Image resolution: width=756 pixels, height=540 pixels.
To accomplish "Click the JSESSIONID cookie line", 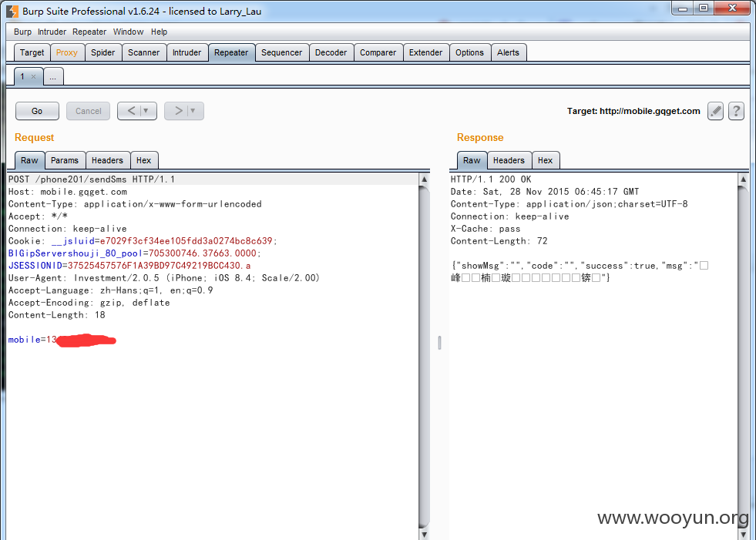I will [129, 266].
